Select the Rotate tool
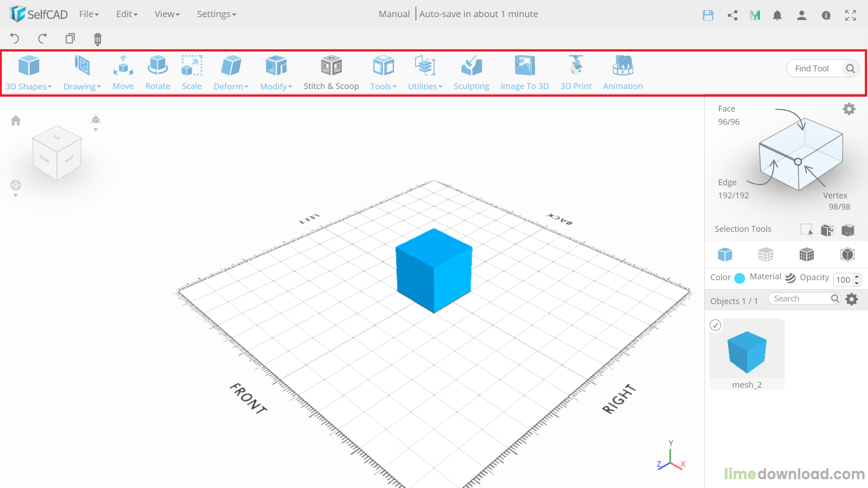868x488 pixels. click(158, 73)
